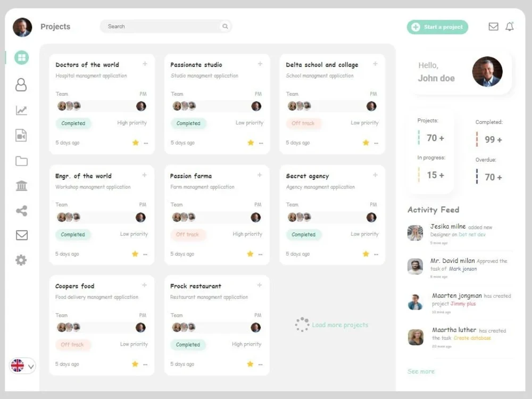Click the Start a project button
The width and height of the screenshot is (532, 399).
(x=437, y=27)
